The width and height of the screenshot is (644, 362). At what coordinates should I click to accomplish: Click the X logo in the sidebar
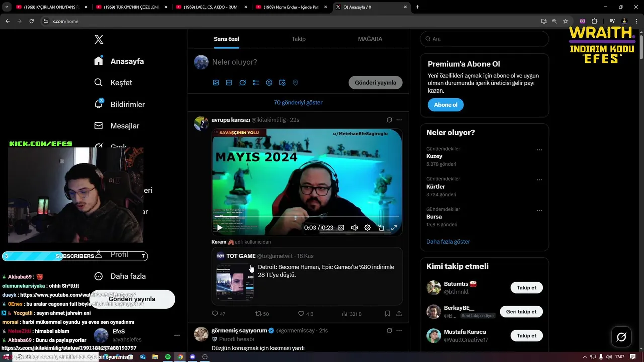coord(99,40)
